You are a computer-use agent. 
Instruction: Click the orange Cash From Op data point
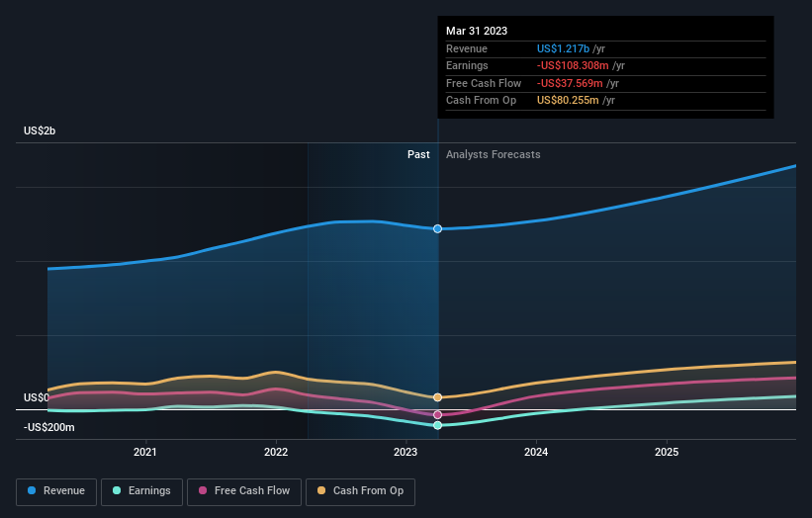(x=437, y=397)
